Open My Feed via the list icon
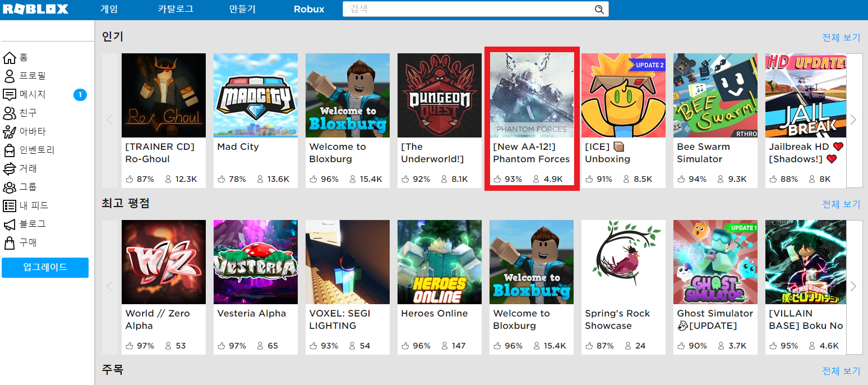 tap(9, 205)
